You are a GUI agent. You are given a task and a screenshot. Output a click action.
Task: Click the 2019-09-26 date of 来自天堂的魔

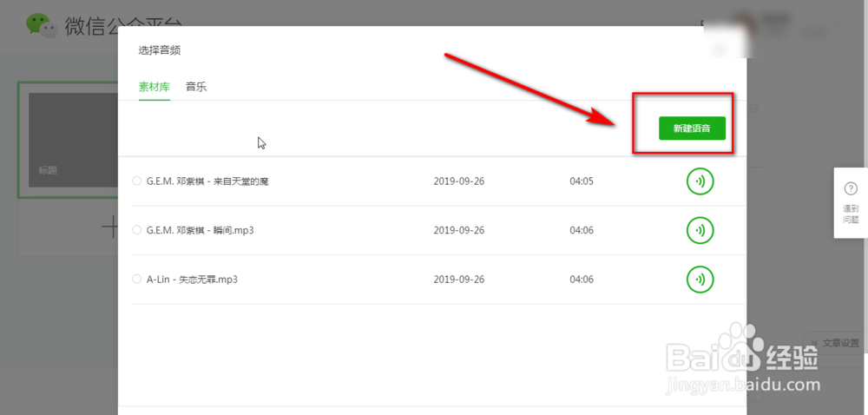[459, 181]
